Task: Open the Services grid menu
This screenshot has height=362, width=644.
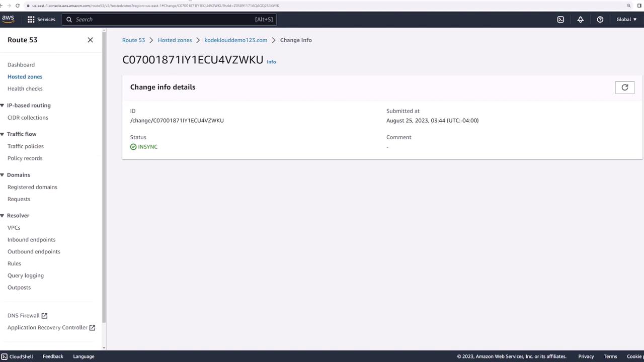Action: [41, 19]
